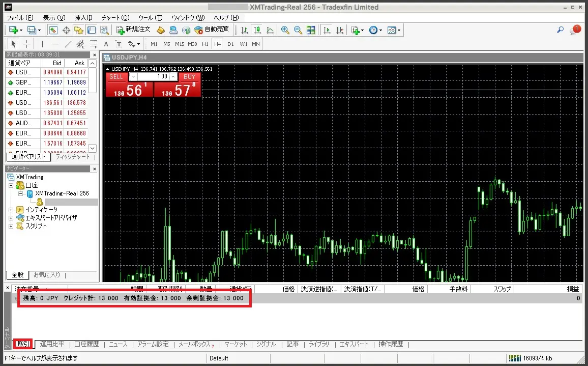This screenshot has height=366, width=588.
Task: Choose the text label (A) tool
Action: [106, 44]
